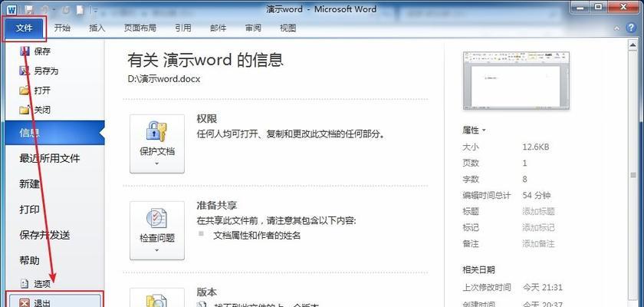Click the 上次修改时间 label
Screen dimensions: 644x307
pos(487,287)
